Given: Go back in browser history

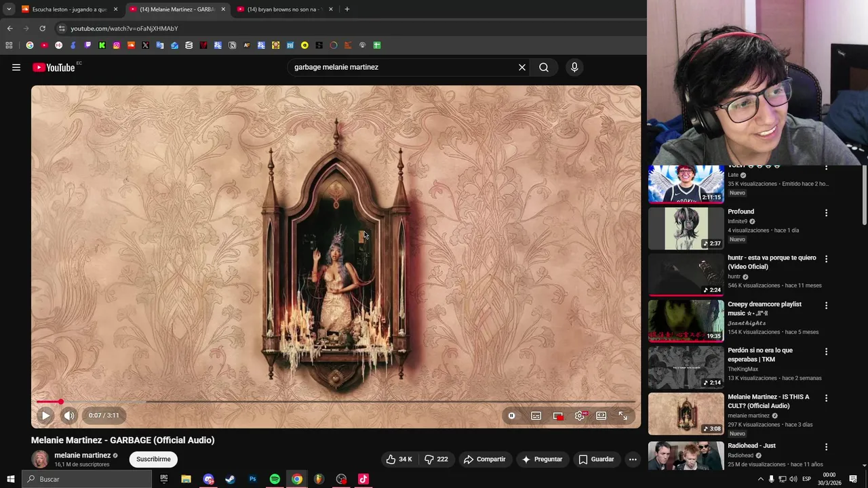Looking at the screenshot, I should click(9, 28).
